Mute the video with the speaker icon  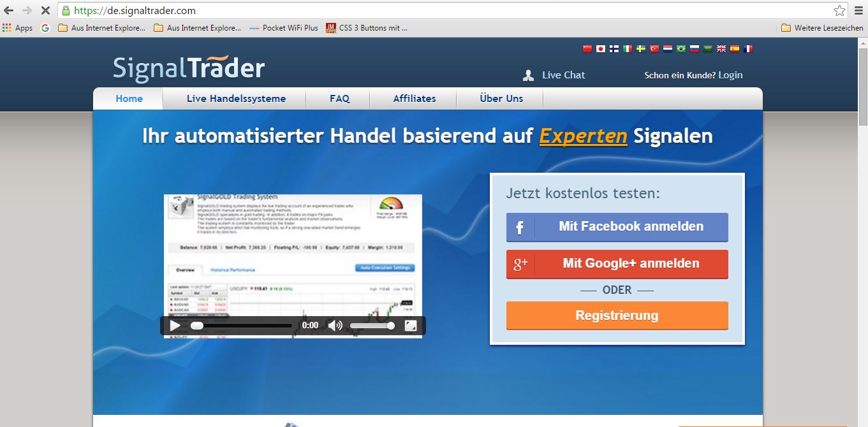pyautogui.click(x=335, y=326)
